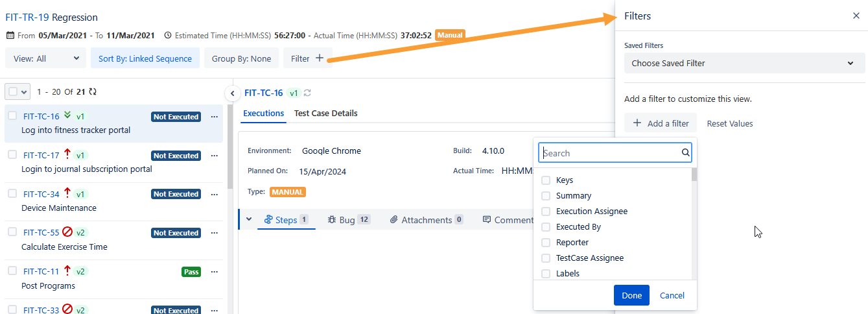
Task: Collapse the Steps section chevron
Action: (x=249, y=219)
